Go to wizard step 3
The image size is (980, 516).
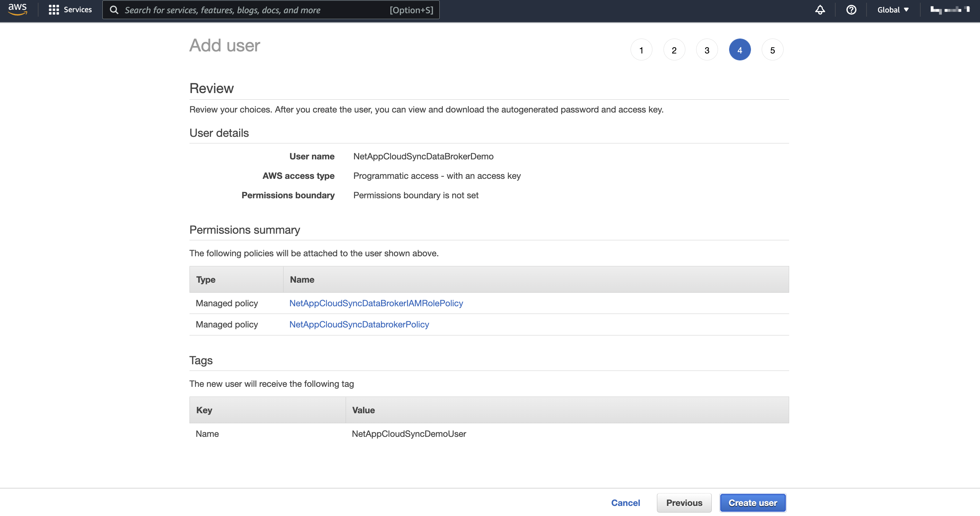(x=707, y=50)
